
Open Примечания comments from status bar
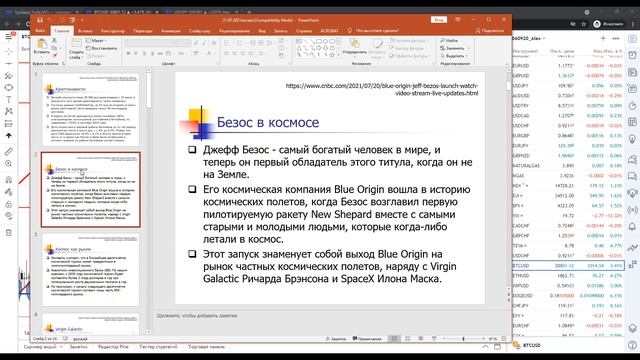click(x=367, y=339)
